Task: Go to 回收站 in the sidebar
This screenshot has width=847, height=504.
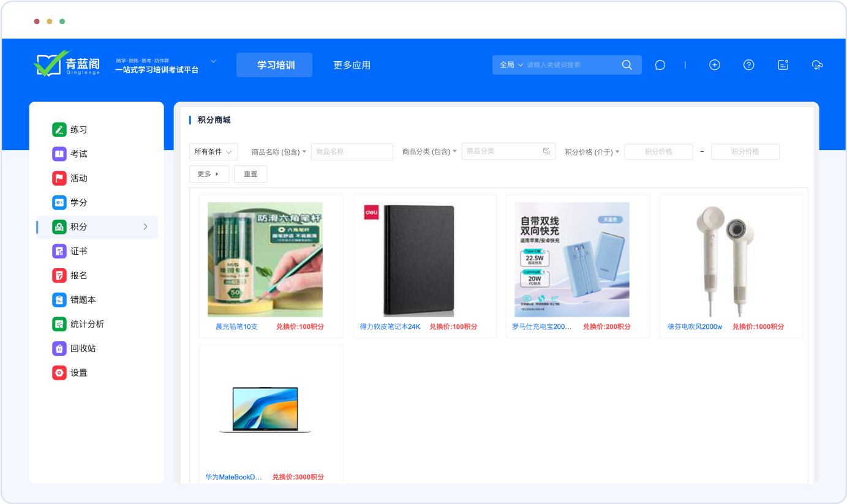Action: point(83,348)
